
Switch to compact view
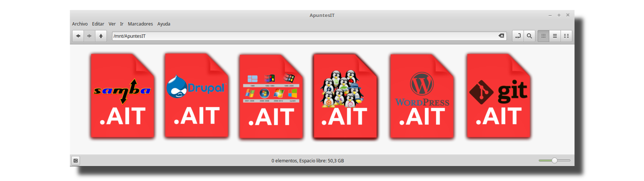(x=567, y=36)
